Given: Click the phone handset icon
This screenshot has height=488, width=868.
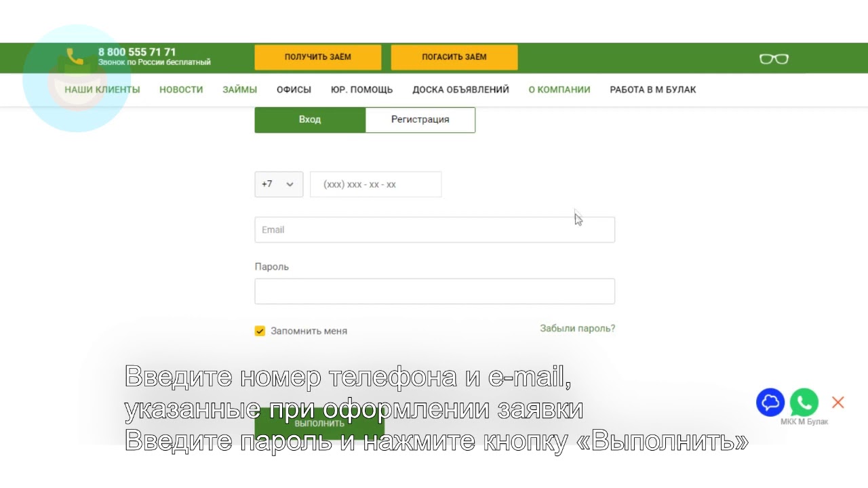Looking at the screenshot, I should point(75,56).
